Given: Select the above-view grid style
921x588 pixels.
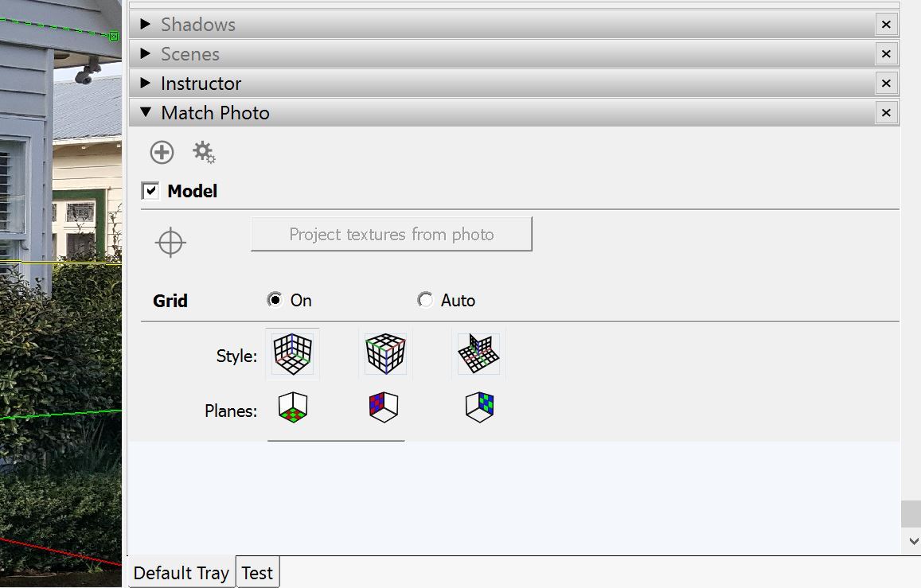Looking at the screenshot, I should pos(478,352).
